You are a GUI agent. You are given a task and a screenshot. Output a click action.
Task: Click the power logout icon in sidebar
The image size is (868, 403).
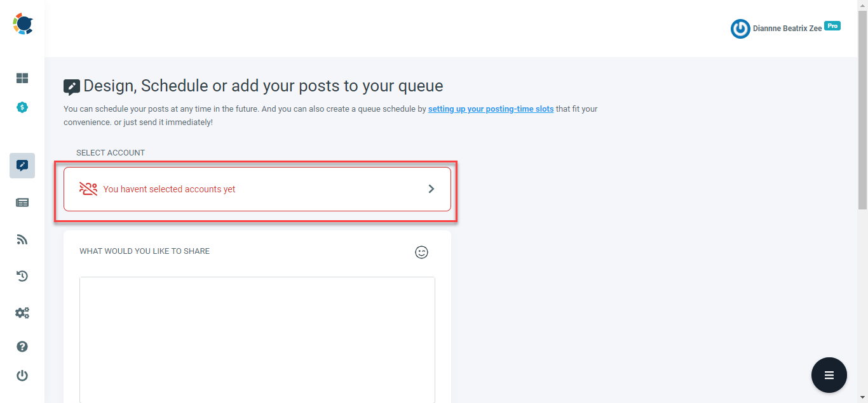pyautogui.click(x=22, y=376)
